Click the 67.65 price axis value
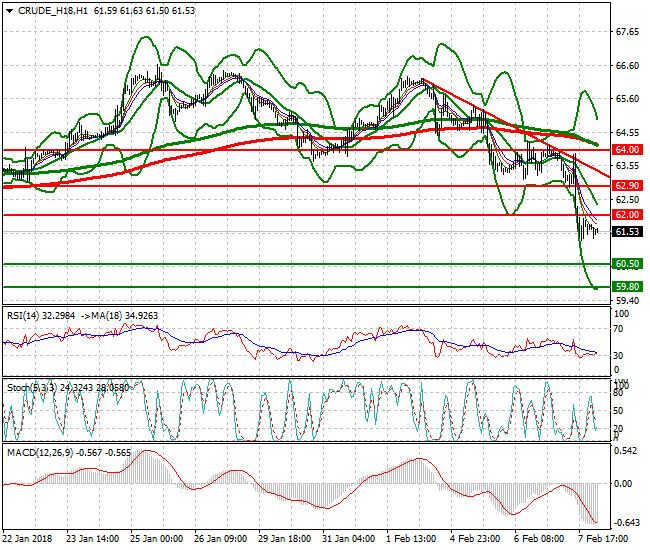 pyautogui.click(x=627, y=32)
